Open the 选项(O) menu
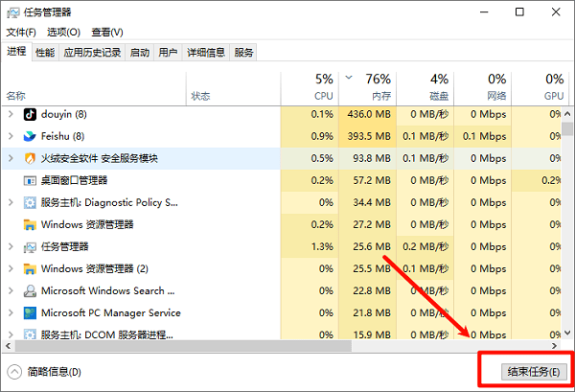This screenshot has height=392, width=575. click(x=63, y=33)
